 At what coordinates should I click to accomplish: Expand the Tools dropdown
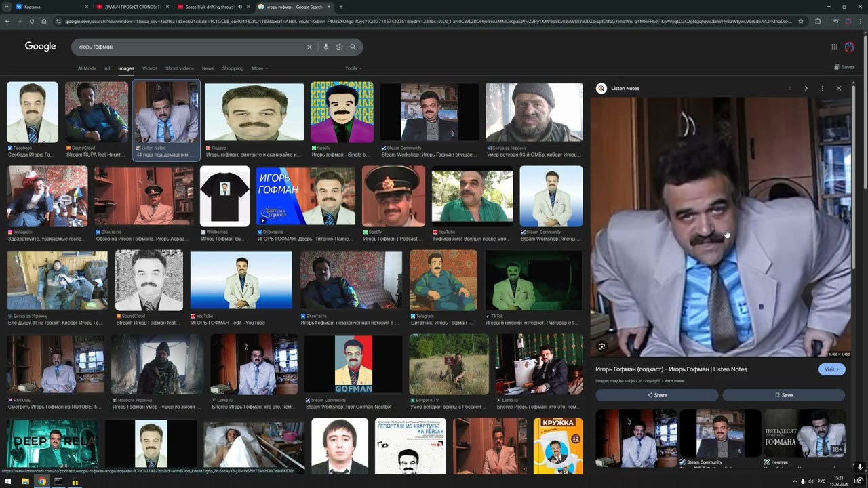click(353, 68)
